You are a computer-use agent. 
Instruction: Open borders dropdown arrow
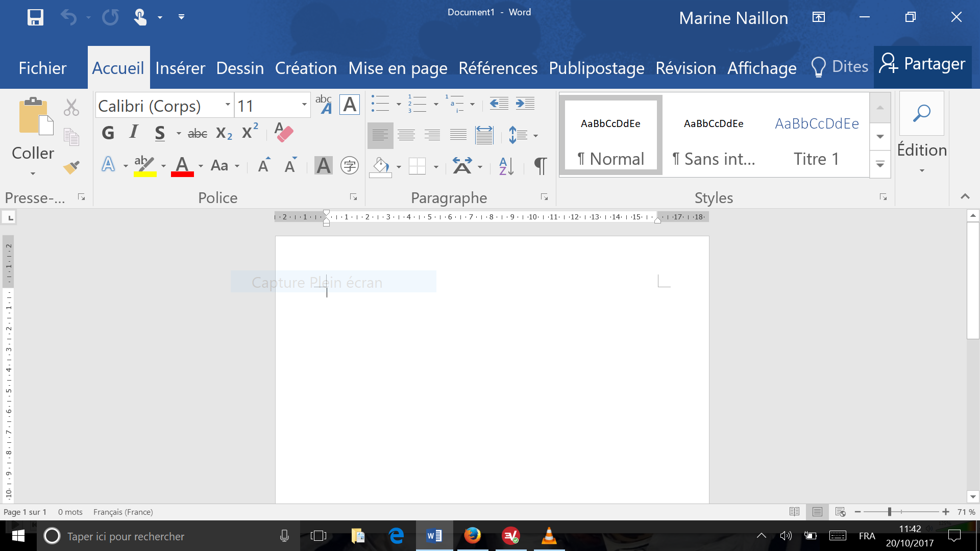coord(436,166)
